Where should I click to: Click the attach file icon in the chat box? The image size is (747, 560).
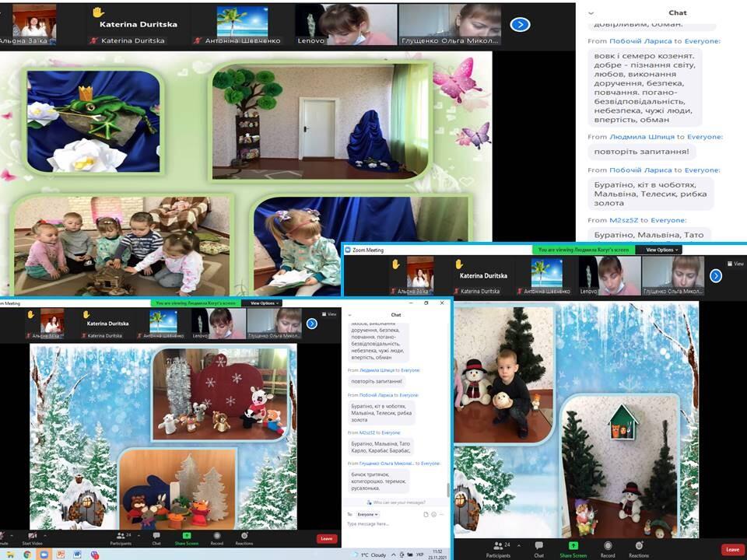pos(426,514)
